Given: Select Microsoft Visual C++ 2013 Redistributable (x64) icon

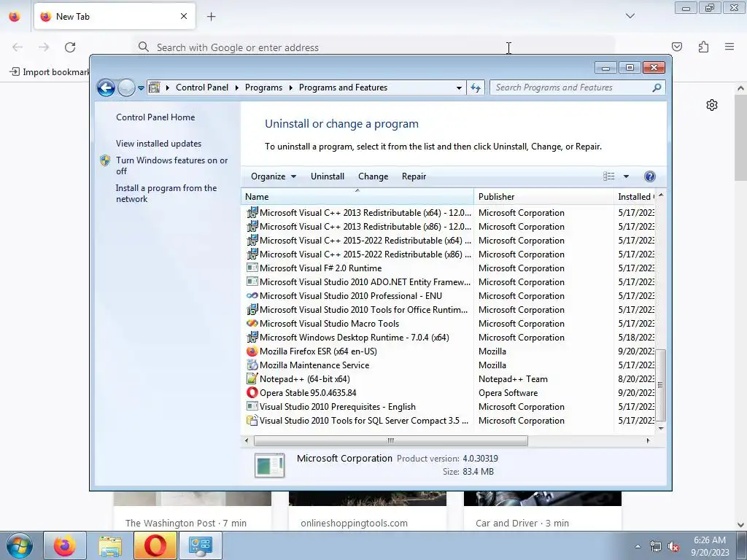Looking at the screenshot, I should pyautogui.click(x=252, y=212).
